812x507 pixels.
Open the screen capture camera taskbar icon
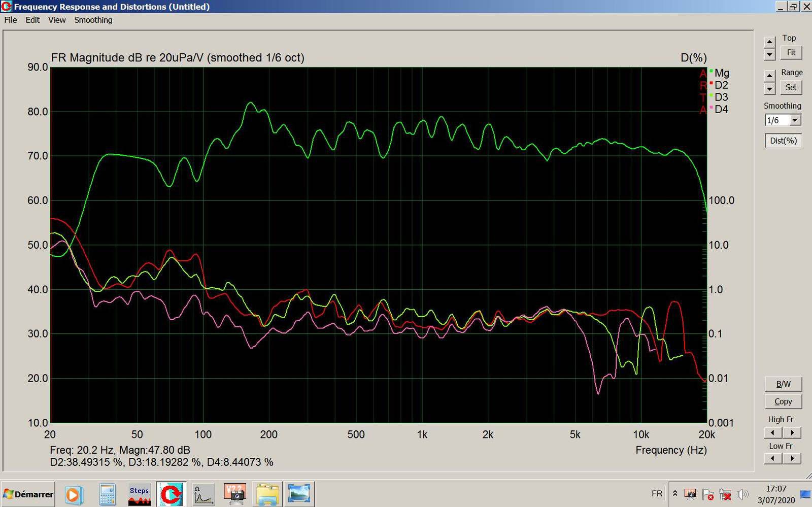pos(235,494)
